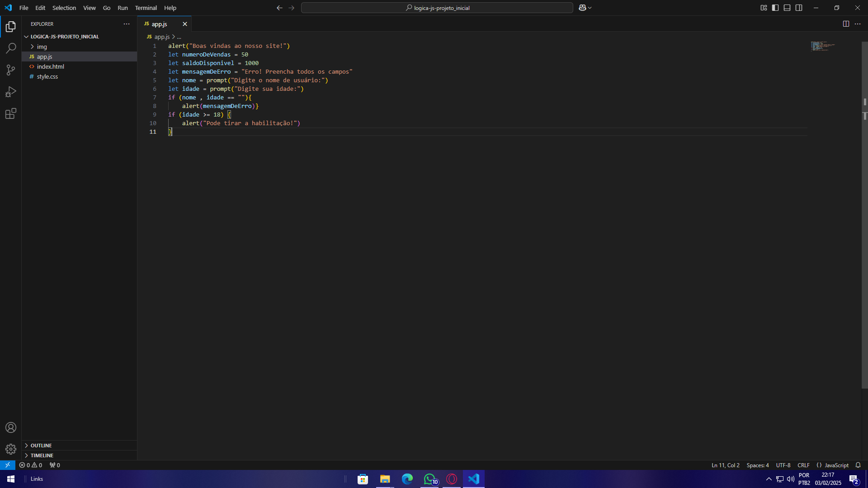This screenshot has width=868, height=488.
Task: Open Explorer Views and More Actions ellipsis
Action: point(127,24)
